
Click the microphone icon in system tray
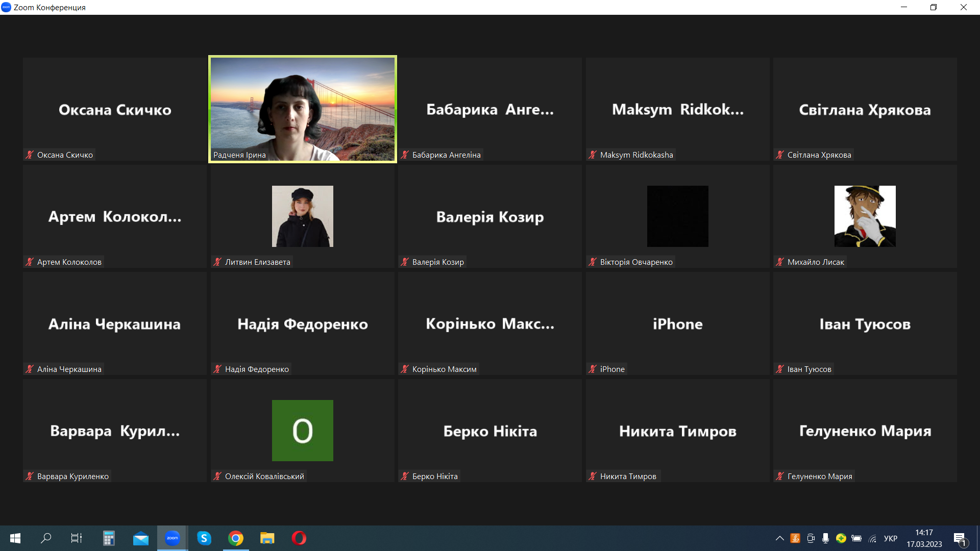pos(825,538)
